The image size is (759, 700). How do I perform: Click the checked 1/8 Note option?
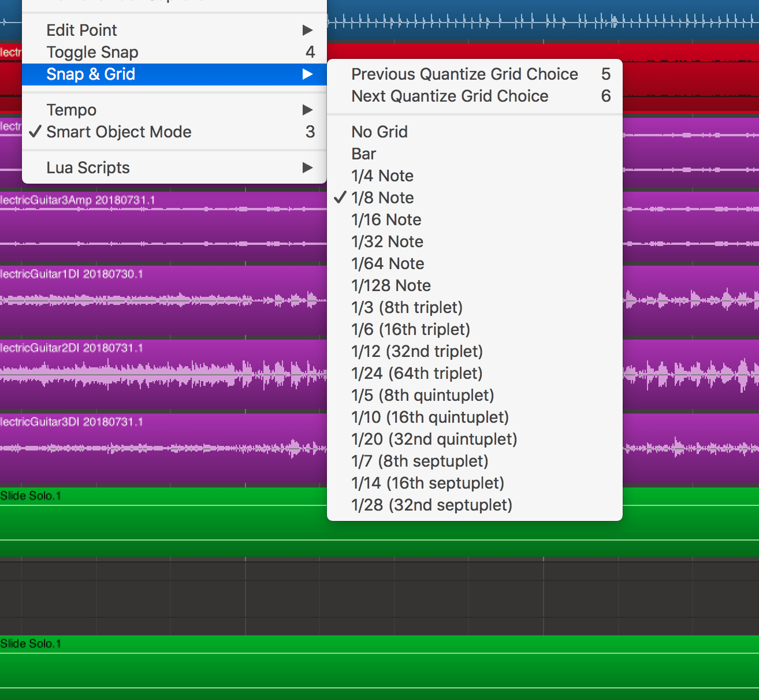[382, 198]
